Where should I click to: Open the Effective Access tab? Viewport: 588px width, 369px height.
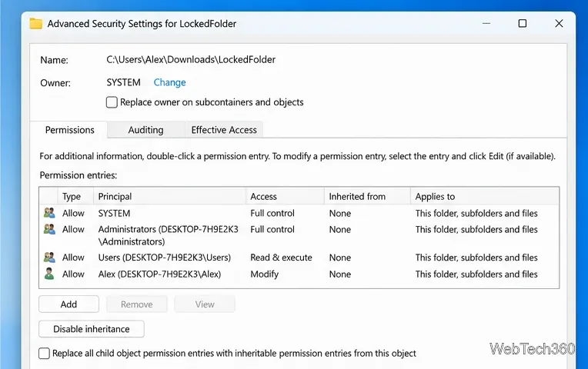pos(224,130)
